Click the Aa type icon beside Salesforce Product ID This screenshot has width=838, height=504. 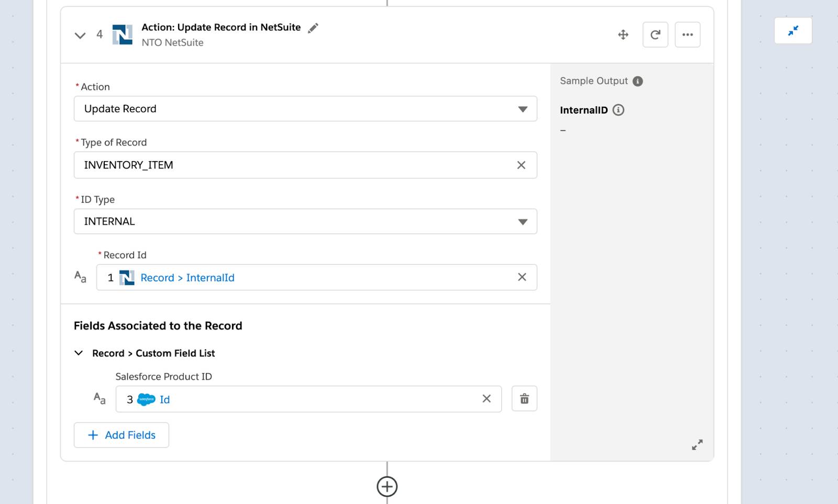[100, 399]
